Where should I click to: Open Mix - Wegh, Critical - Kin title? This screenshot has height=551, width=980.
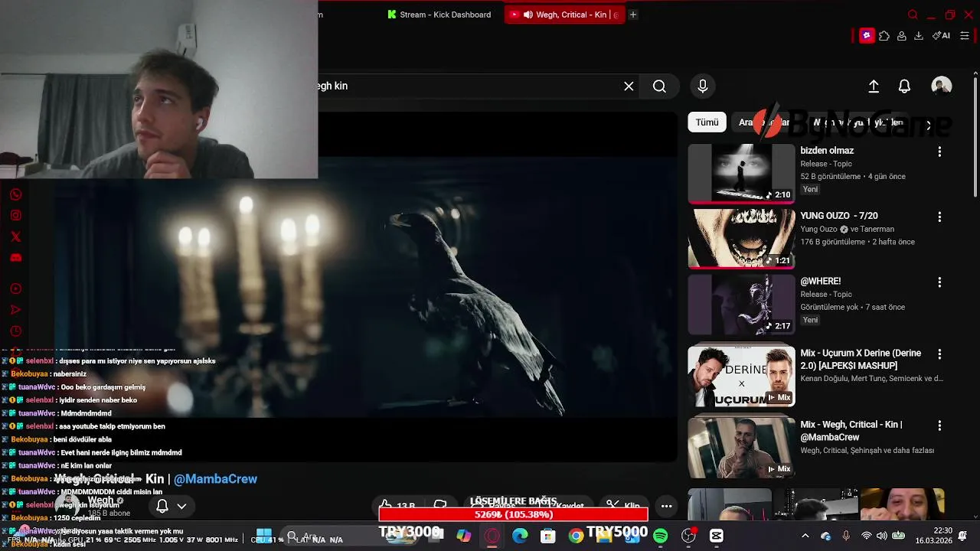(x=851, y=431)
